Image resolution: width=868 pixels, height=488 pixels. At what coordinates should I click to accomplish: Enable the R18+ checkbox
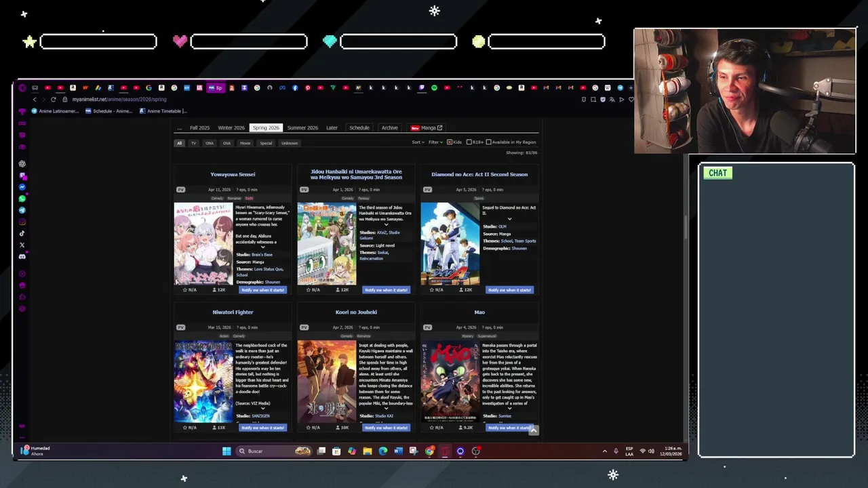[469, 142]
